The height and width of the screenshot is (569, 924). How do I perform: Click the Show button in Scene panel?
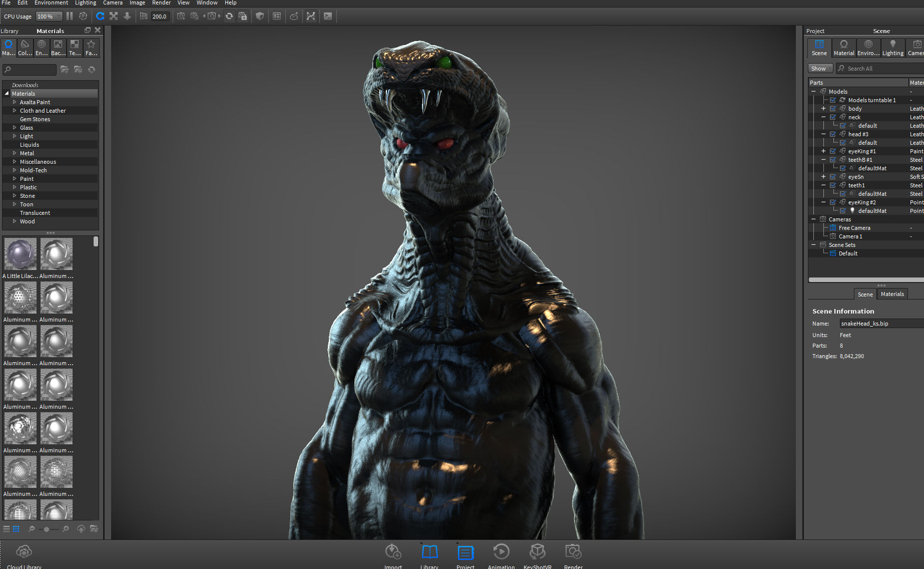820,69
